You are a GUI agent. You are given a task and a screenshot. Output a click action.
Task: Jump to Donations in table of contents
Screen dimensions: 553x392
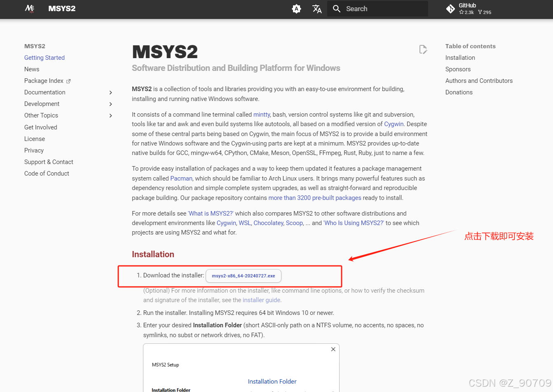point(459,92)
